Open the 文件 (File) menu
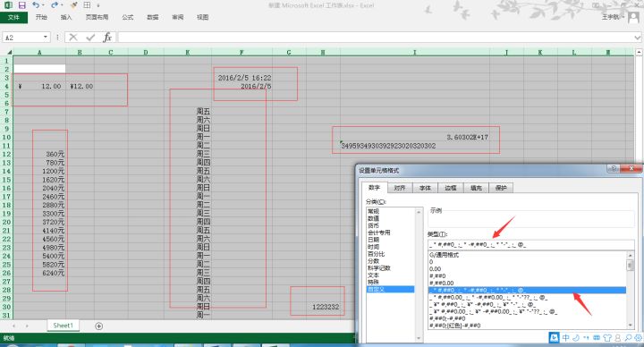This screenshot has width=644, height=347. tap(13, 17)
